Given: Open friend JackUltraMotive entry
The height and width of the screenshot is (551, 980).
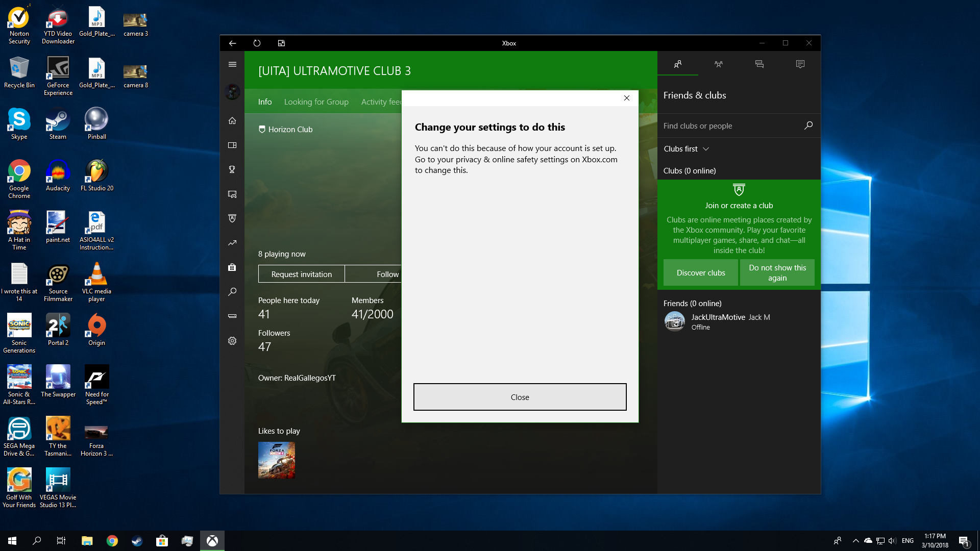Looking at the screenshot, I should point(739,321).
